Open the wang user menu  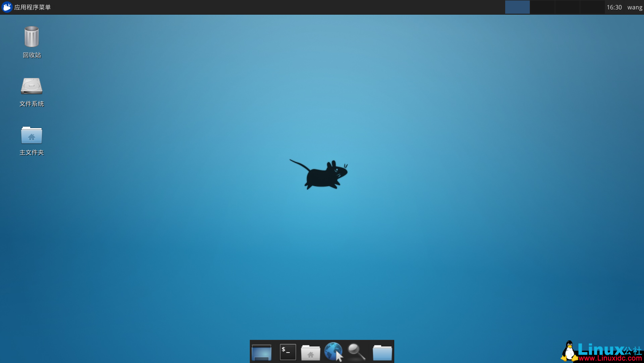[x=635, y=8]
